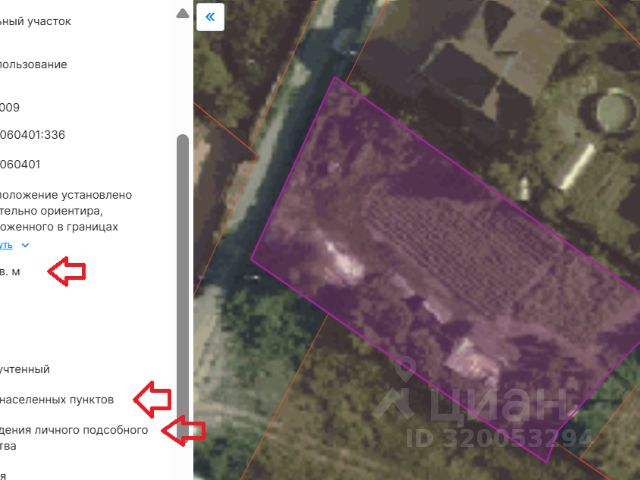Collapse the info panel with double-chevron button
640x480 pixels.
(210, 17)
